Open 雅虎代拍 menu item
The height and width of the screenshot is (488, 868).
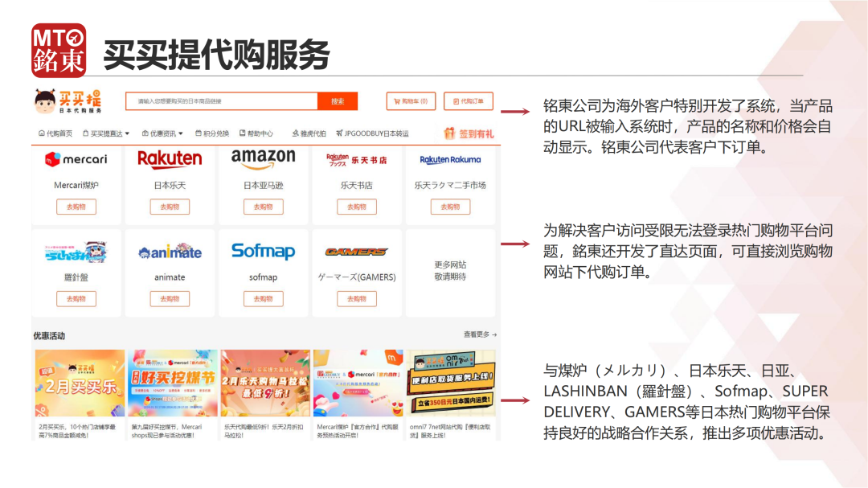pos(309,133)
